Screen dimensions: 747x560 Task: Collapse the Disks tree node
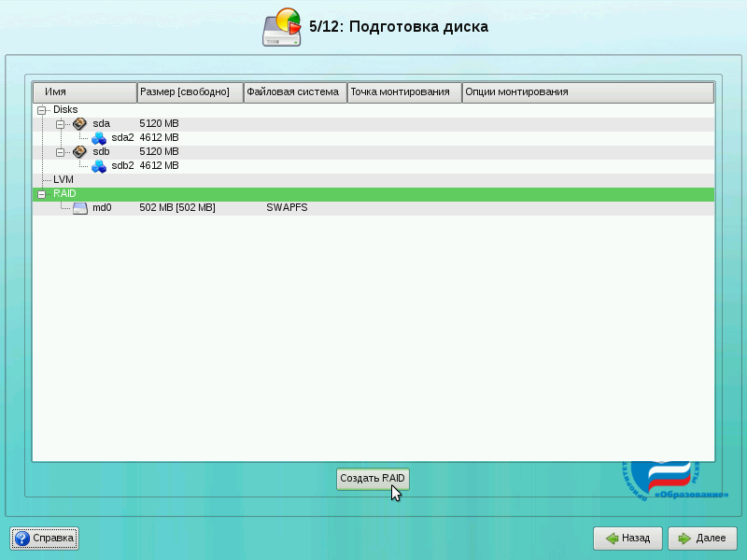pos(41,109)
